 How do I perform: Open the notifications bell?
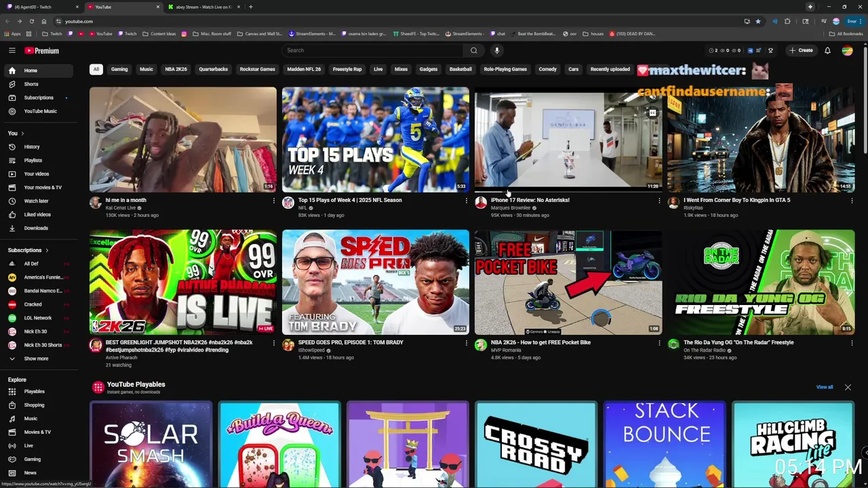click(827, 50)
